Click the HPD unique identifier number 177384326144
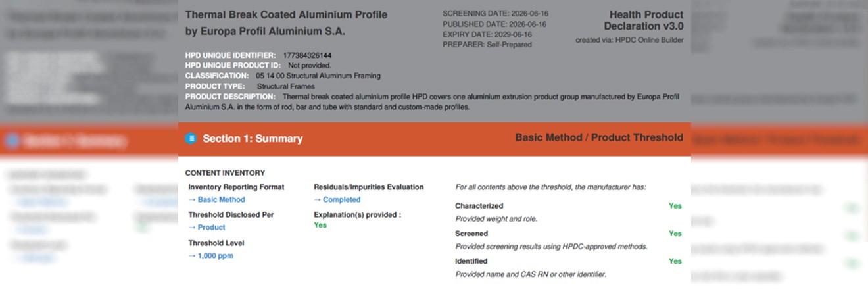Screen dimensions: 868x296 (307, 55)
